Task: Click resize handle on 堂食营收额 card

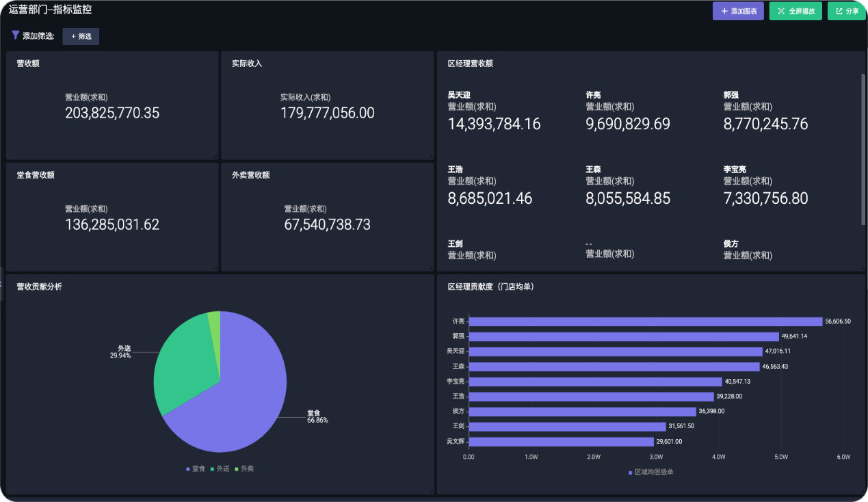Action: pos(215,267)
